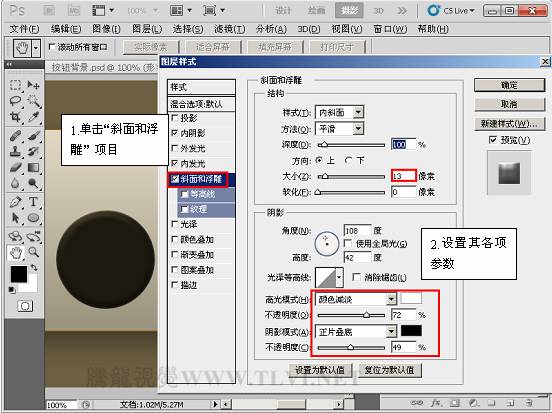552x413 pixels.
Task: Select the Rectangular Marquee tool
Action: (x=15, y=85)
